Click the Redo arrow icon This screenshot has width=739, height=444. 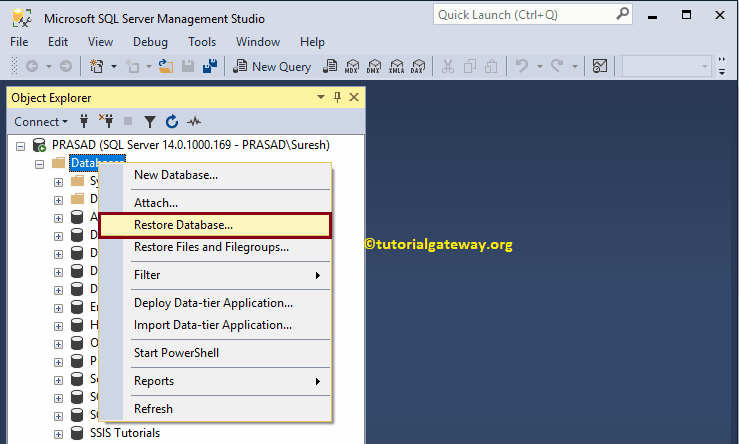click(x=557, y=66)
